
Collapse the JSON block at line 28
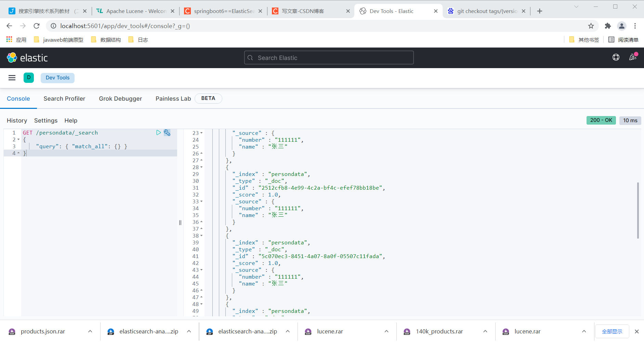[201, 167]
